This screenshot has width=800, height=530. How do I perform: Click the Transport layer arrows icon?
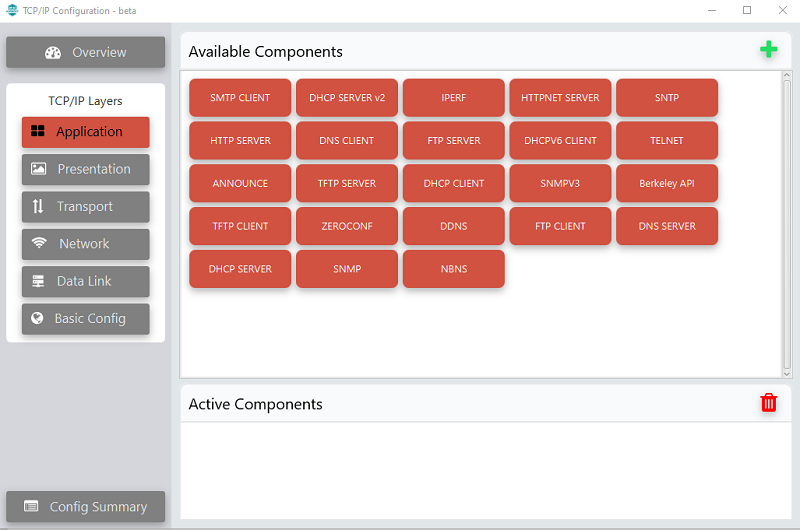point(38,206)
